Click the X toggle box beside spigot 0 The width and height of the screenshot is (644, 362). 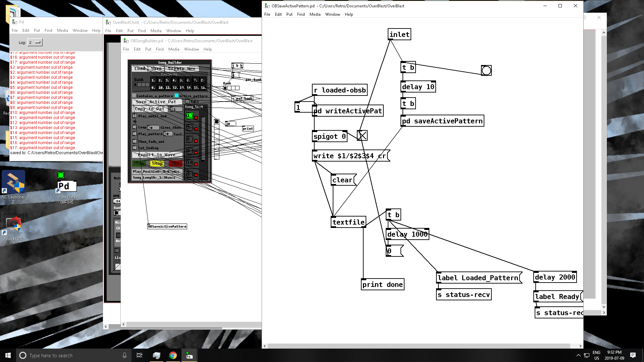coord(362,135)
